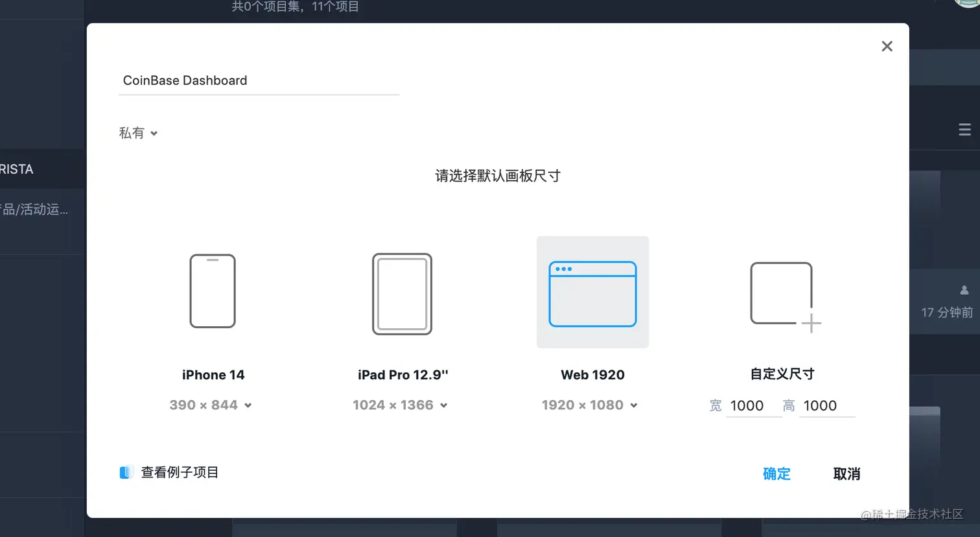Open the 私有 privacy dropdown

[138, 133]
